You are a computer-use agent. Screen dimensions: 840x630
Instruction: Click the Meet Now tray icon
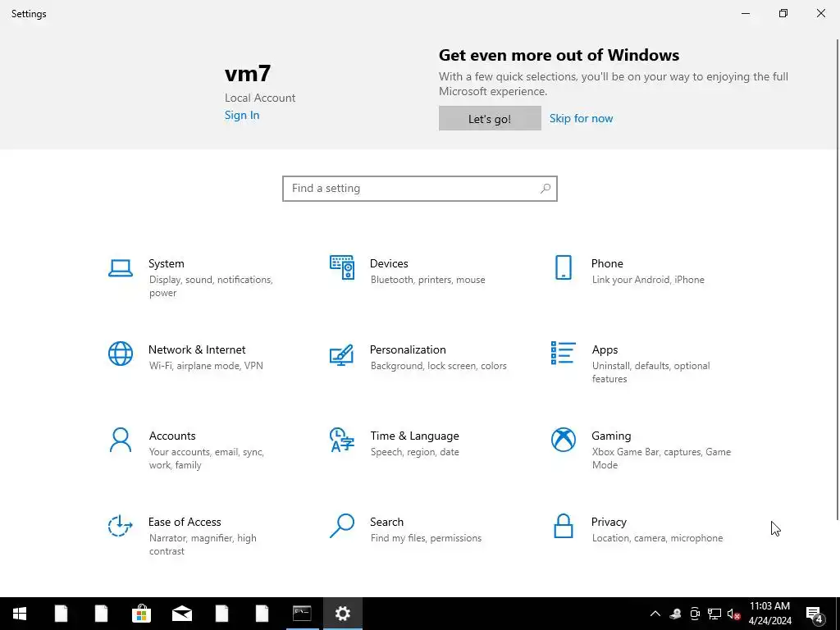(695, 614)
